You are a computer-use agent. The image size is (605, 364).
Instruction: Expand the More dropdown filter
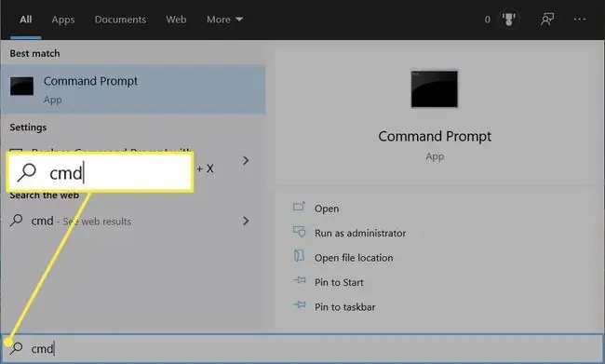pyautogui.click(x=224, y=20)
